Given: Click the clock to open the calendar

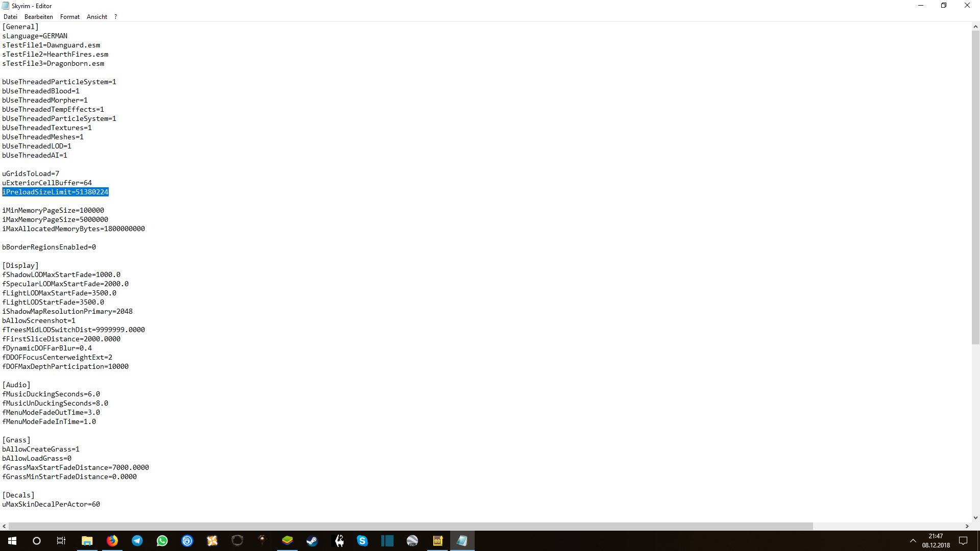Looking at the screenshot, I should [935, 541].
